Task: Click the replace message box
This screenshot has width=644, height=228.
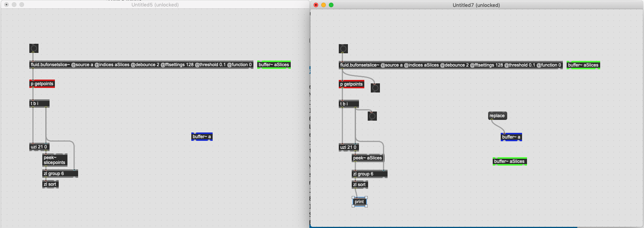Action: tap(497, 116)
